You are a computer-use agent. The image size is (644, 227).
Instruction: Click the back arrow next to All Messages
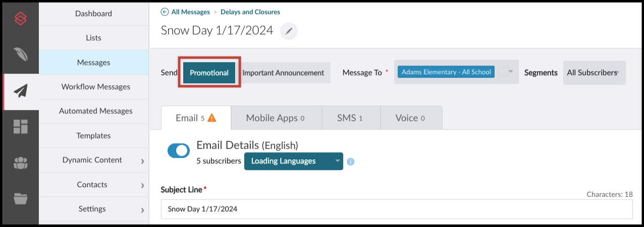coord(165,12)
